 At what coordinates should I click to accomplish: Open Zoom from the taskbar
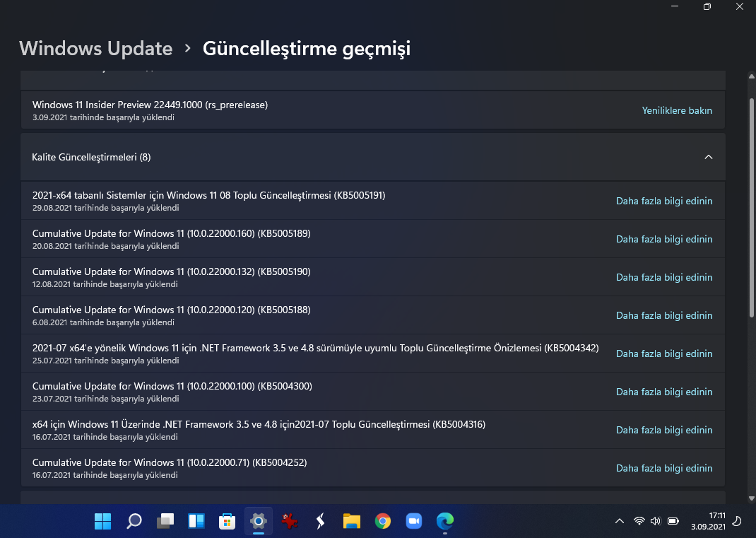pos(413,520)
